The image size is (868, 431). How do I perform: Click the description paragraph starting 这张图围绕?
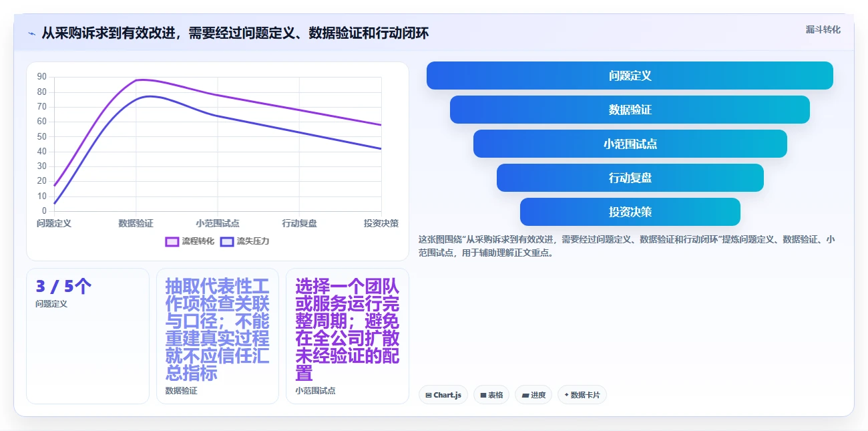626,246
